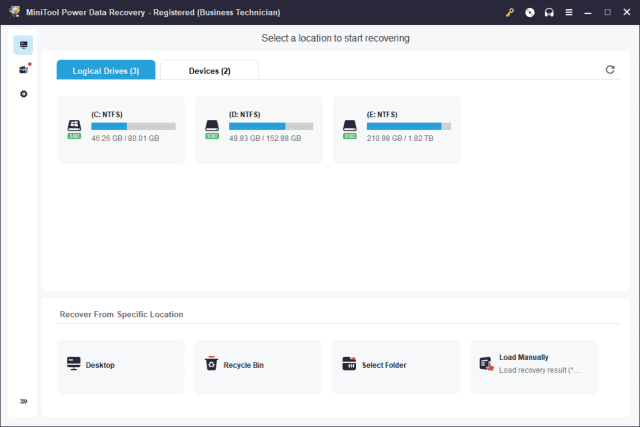
Task: Click the D: drive disk icon
Action: [211, 129]
